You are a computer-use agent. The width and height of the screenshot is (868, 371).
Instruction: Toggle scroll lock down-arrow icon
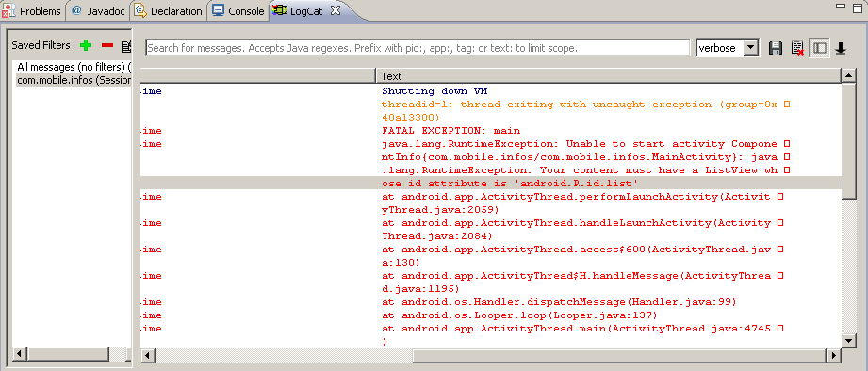841,48
